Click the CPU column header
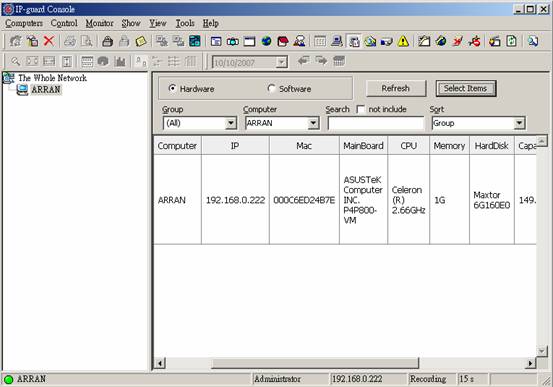 [408, 146]
